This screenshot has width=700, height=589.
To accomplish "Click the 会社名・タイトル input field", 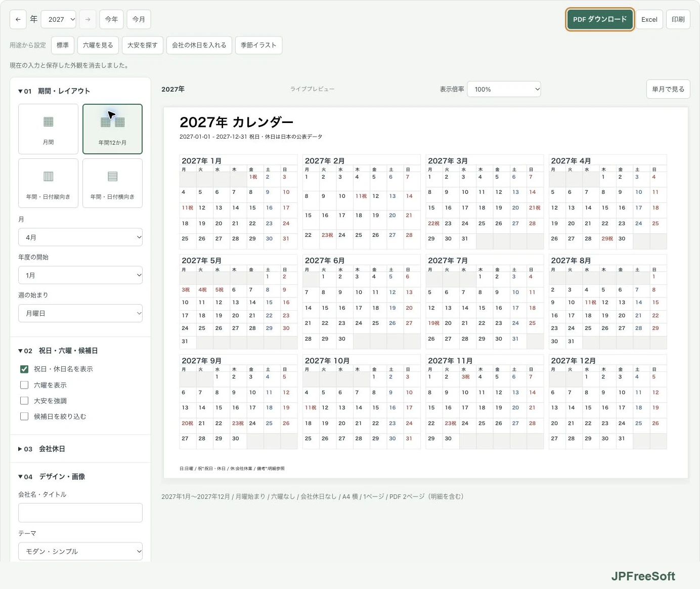I will tap(80, 513).
